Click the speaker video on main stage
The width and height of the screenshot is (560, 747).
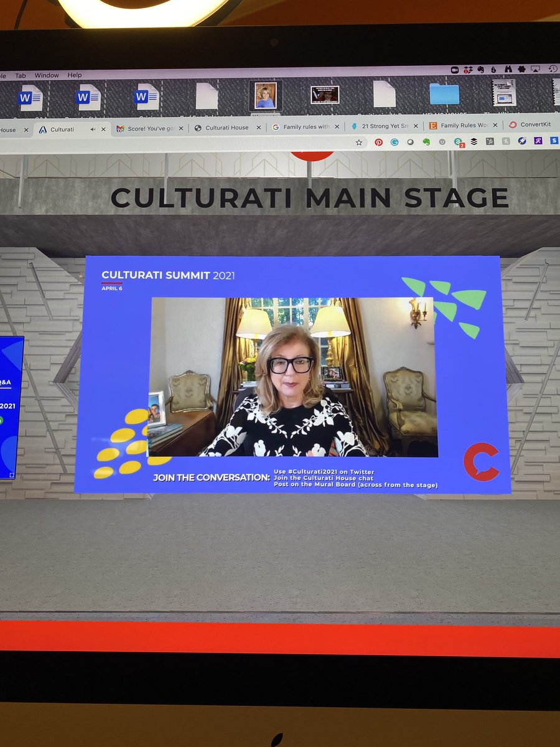tap(292, 377)
